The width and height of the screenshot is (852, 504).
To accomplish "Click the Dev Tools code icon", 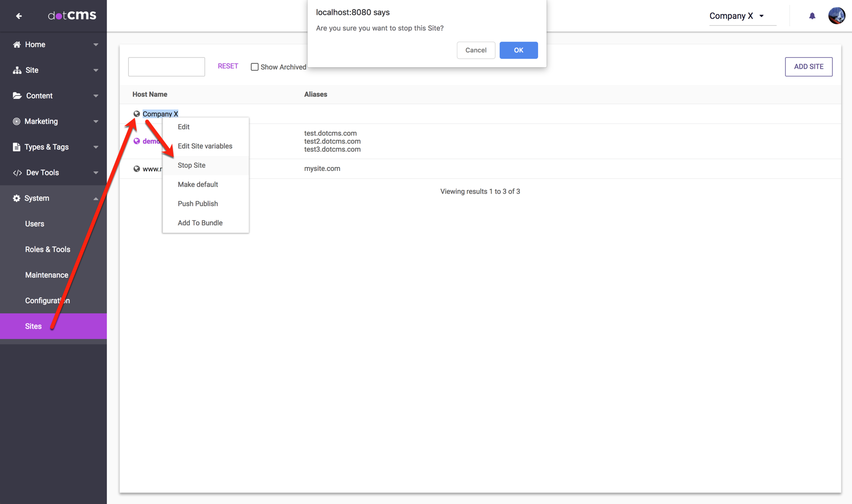I will [x=17, y=172].
